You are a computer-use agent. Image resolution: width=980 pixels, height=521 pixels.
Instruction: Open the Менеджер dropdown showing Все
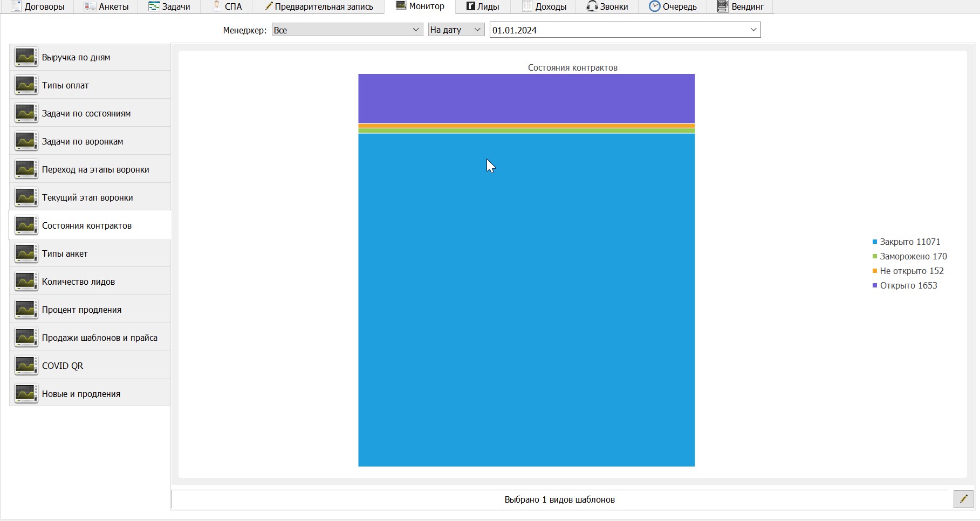coord(347,30)
